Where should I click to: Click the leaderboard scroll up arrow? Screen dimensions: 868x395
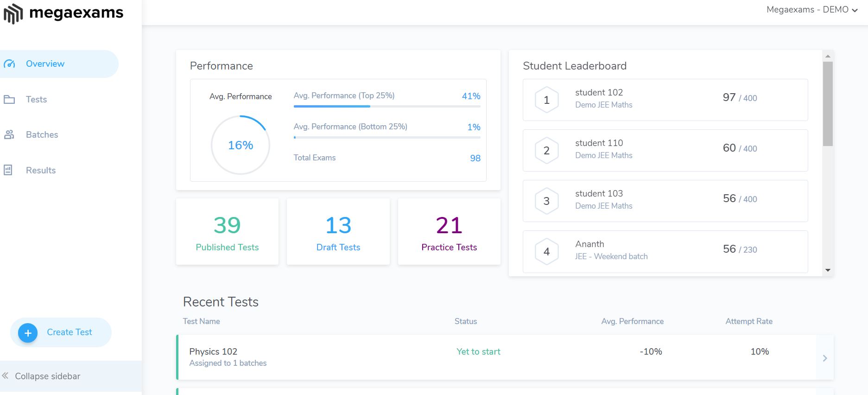coord(828,56)
